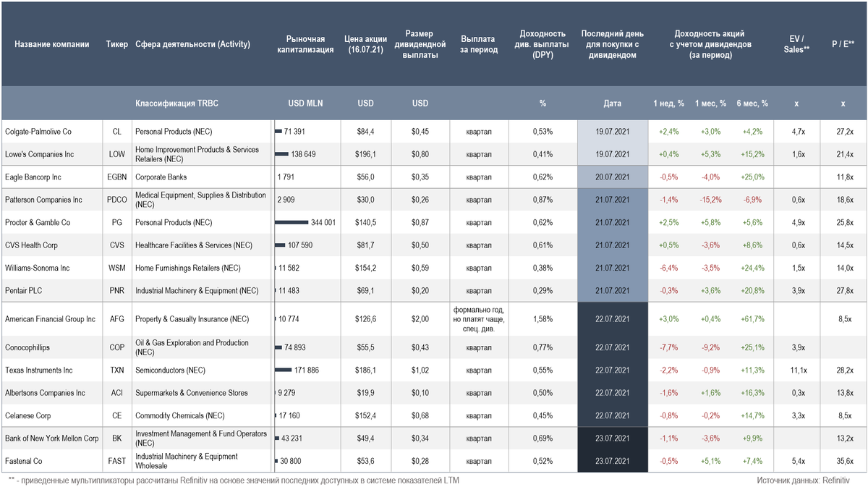Select the '-15,2%' one-month return
Screen dimensions: 868x487
click(x=710, y=200)
